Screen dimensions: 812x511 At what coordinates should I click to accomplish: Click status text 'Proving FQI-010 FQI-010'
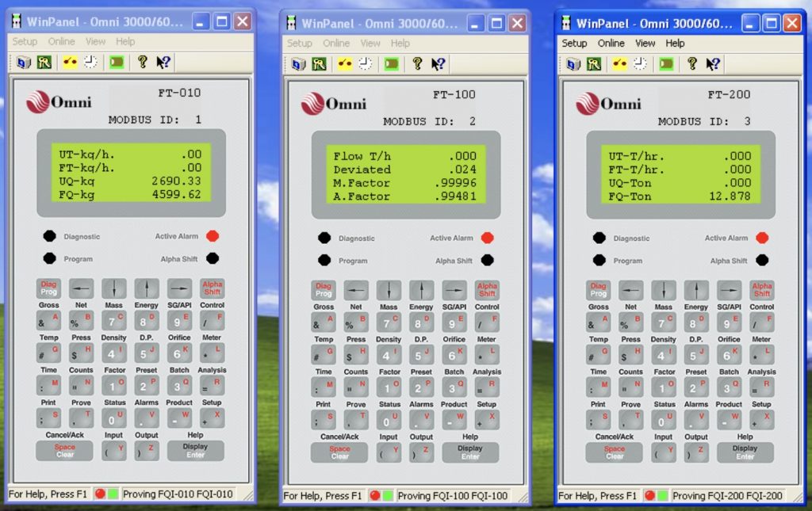coord(178,494)
